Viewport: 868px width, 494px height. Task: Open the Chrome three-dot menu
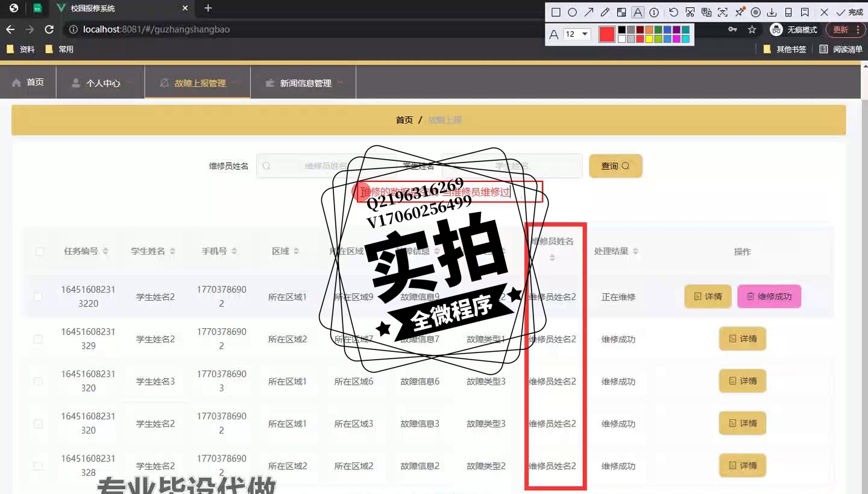pos(858,30)
